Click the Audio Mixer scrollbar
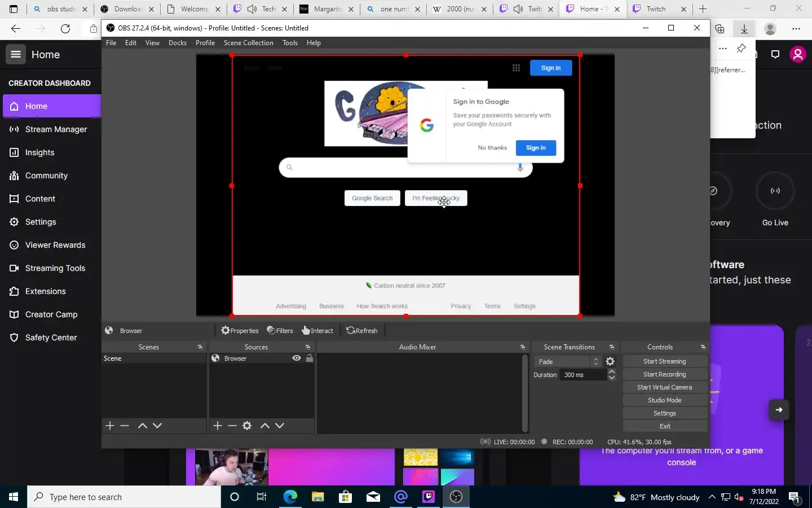This screenshot has height=508, width=812. [x=525, y=393]
